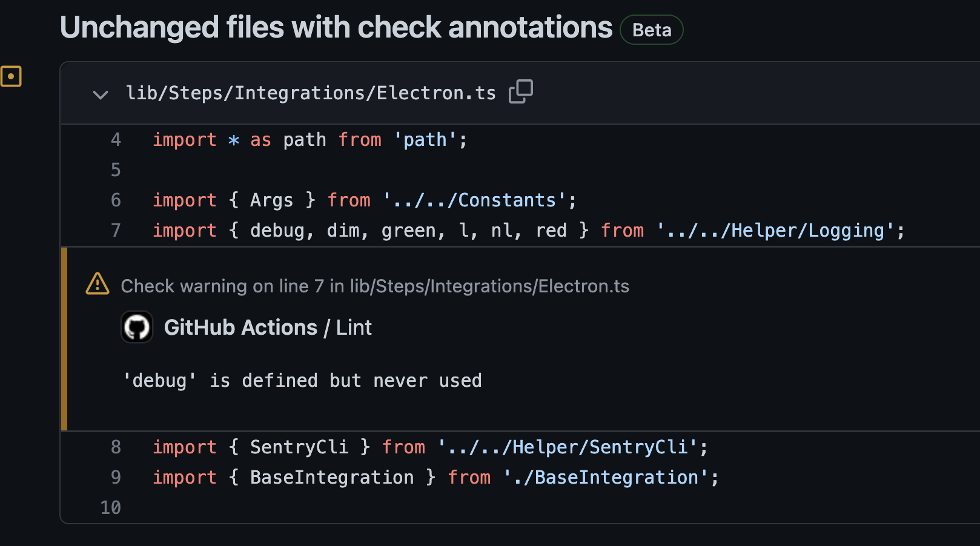The height and width of the screenshot is (546, 980).
Task: Select line number 7
Action: pos(116,231)
